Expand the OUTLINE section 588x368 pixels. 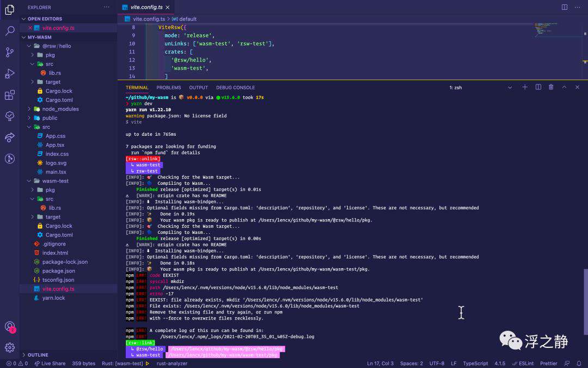coord(38,355)
